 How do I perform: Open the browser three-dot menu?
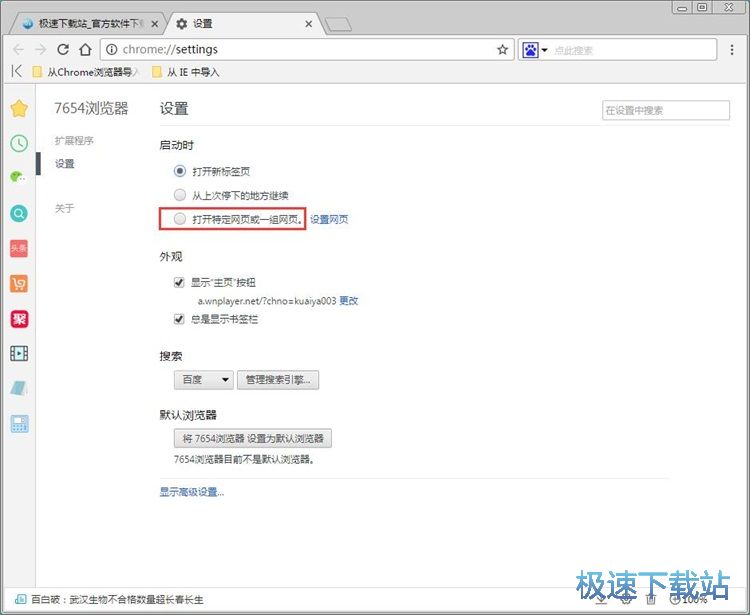tap(732, 50)
